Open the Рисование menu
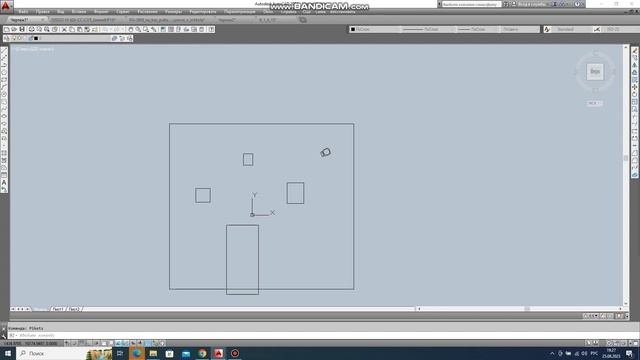Screen dimensions: 640x360 click(147, 12)
